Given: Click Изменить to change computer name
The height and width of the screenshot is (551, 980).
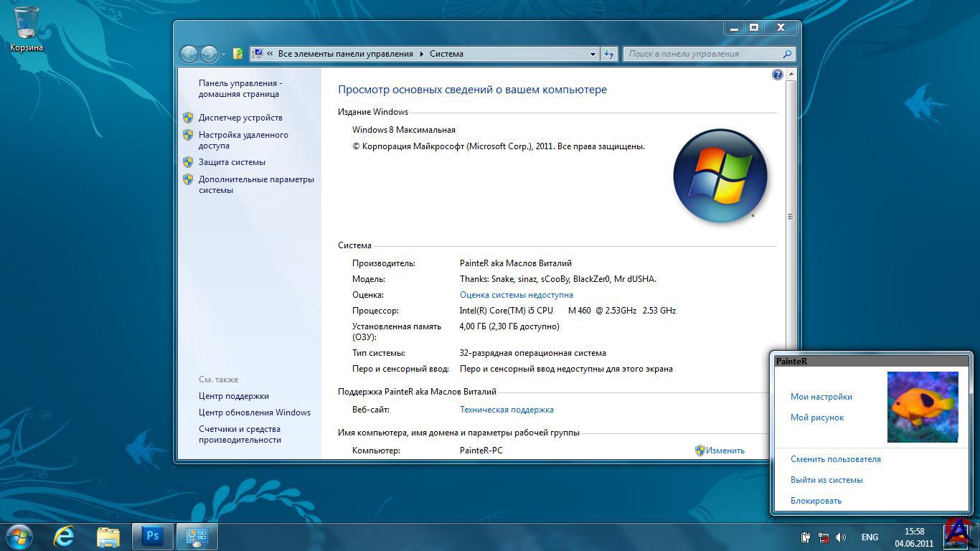Looking at the screenshot, I should (x=725, y=451).
